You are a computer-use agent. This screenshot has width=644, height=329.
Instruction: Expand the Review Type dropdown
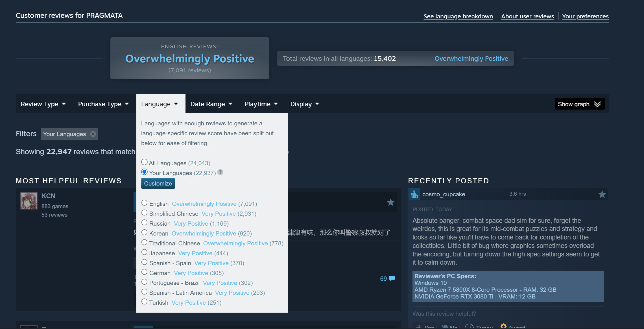tap(43, 104)
